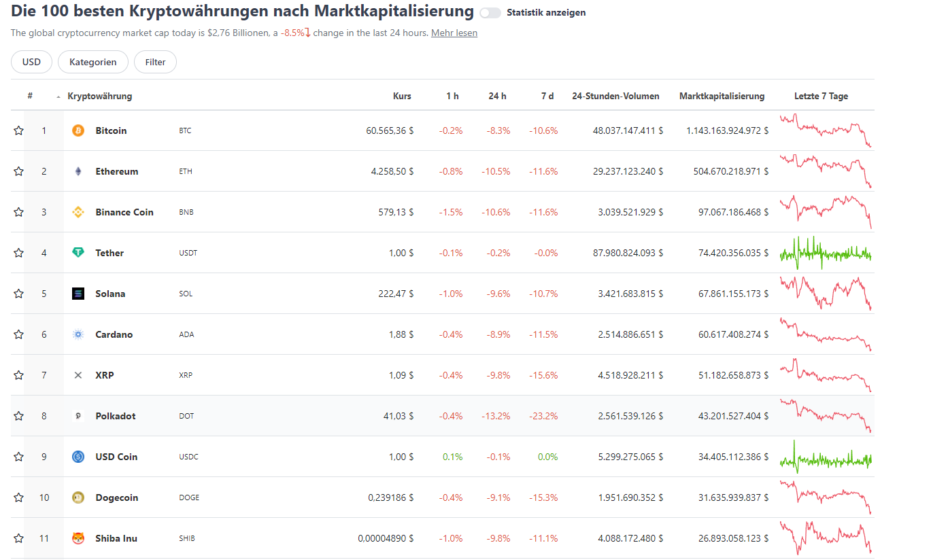931x560 pixels.
Task: Click Bitcoin's 7-day sparkline chart
Action: tap(826, 130)
